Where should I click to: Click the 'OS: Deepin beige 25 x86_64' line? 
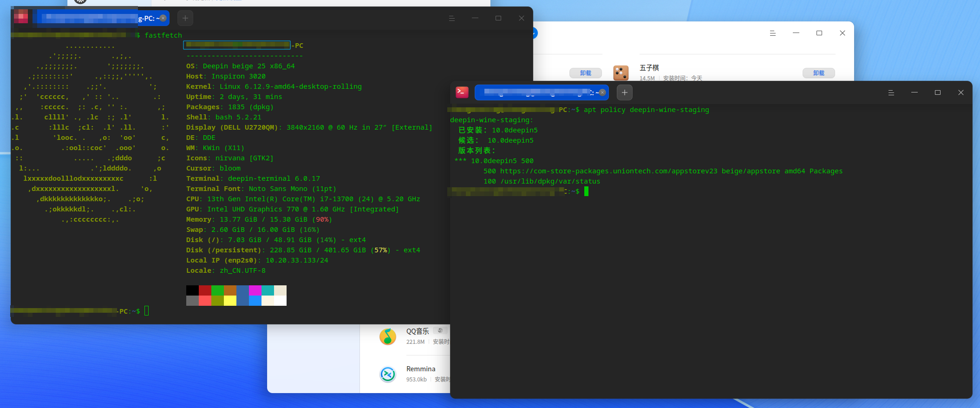241,66
